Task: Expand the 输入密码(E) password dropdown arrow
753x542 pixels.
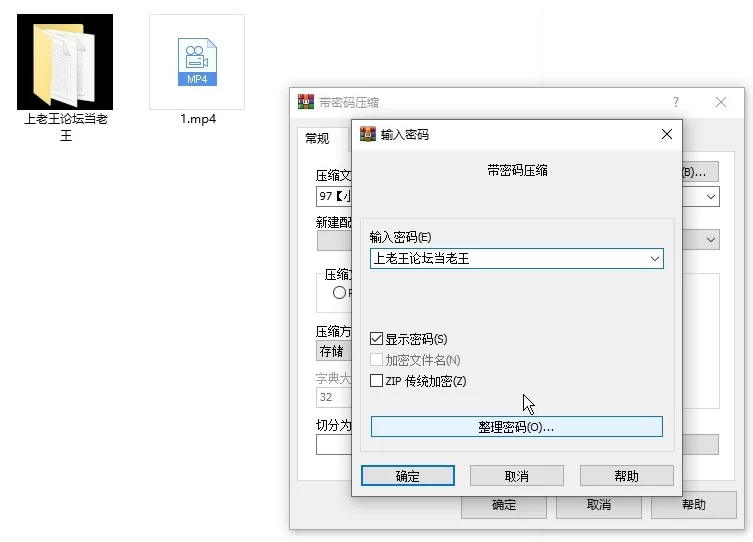Action: point(655,259)
